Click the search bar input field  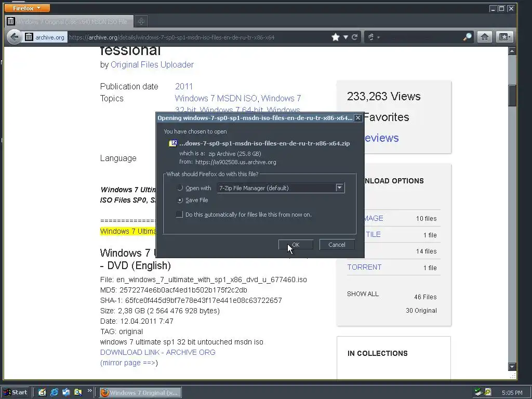[421, 37]
